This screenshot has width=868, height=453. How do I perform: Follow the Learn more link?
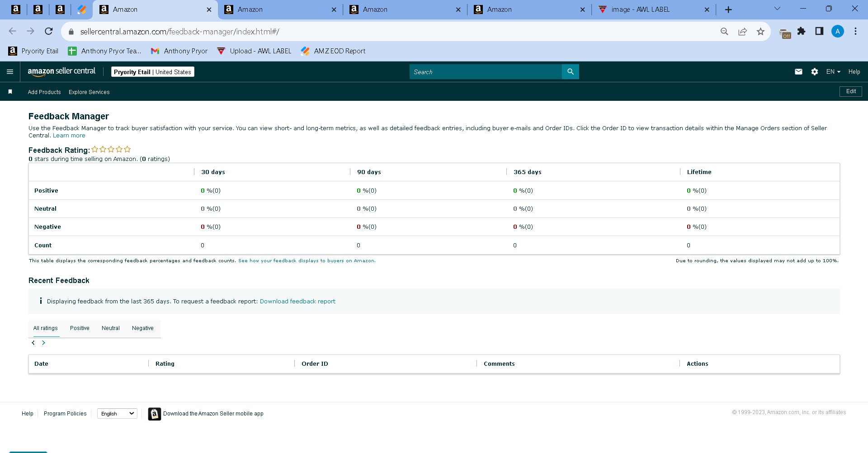69,136
